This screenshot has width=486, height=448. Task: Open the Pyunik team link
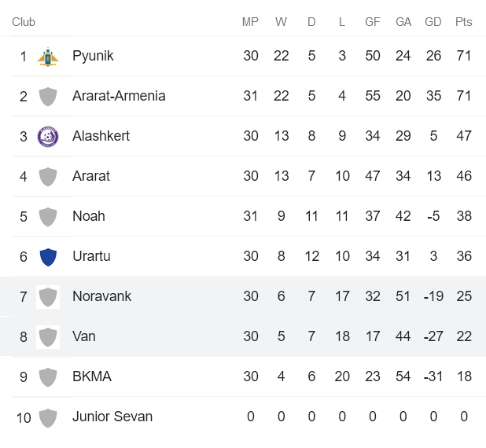coord(93,56)
